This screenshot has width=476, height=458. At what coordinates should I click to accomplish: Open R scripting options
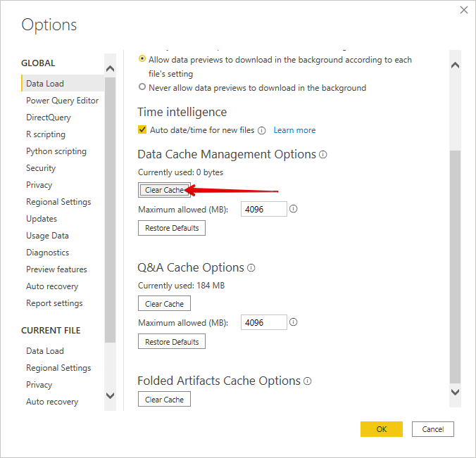[x=46, y=134]
